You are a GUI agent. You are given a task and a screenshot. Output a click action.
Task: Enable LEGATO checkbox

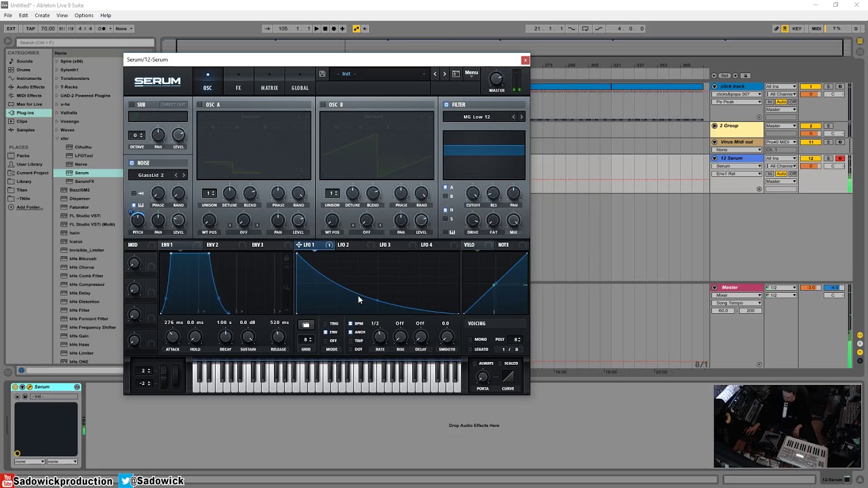pyautogui.click(x=471, y=350)
